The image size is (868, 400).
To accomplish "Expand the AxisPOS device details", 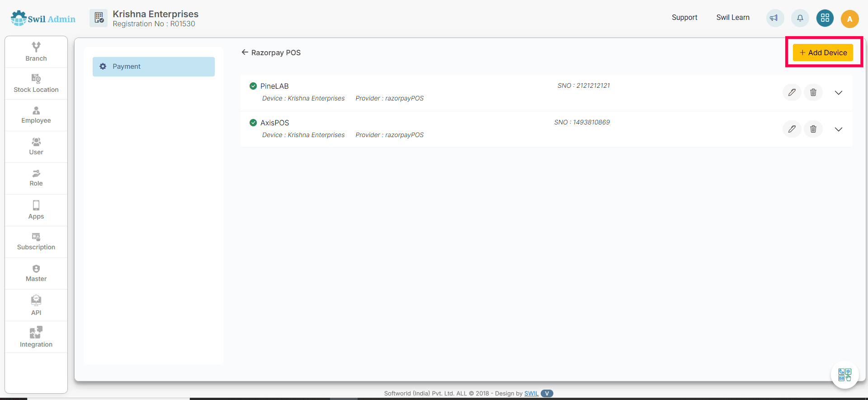I will (x=839, y=129).
